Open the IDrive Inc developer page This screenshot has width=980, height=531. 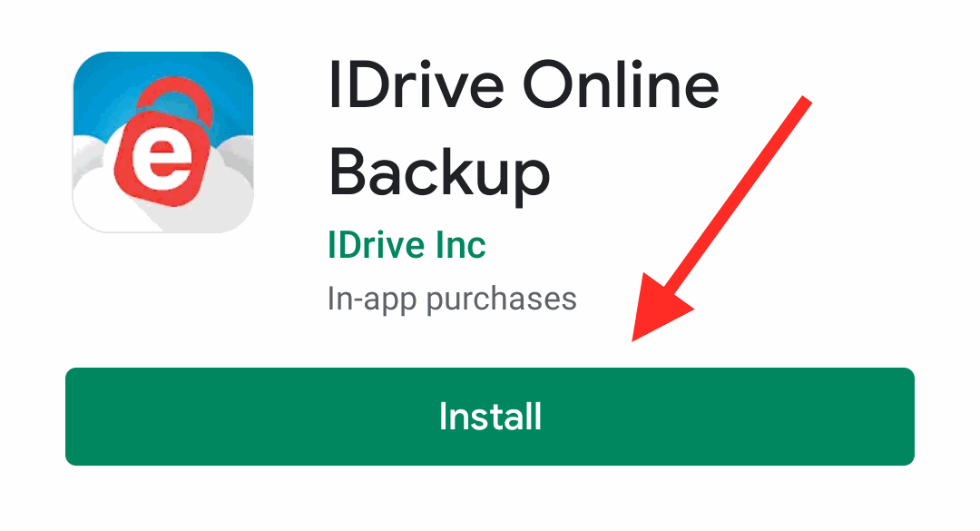pos(407,244)
